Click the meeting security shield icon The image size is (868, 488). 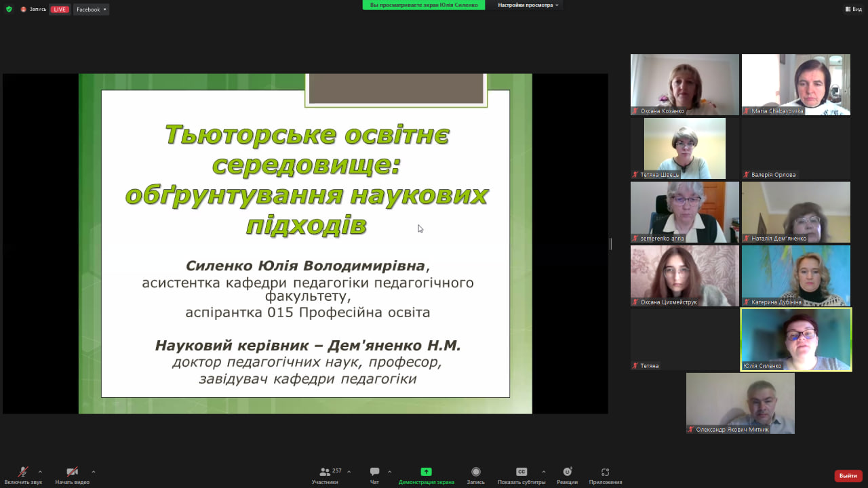(7, 9)
